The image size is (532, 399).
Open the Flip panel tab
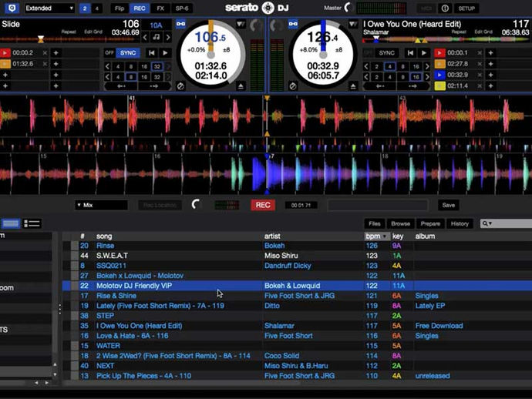point(120,8)
